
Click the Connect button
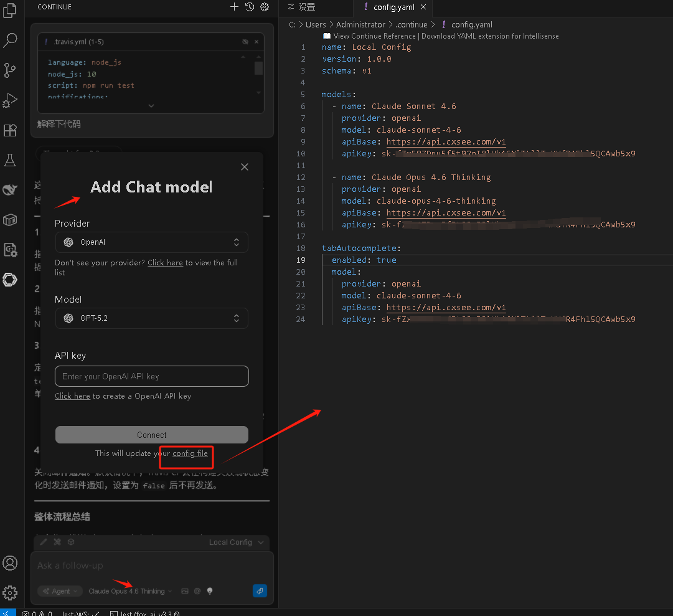[x=151, y=435]
